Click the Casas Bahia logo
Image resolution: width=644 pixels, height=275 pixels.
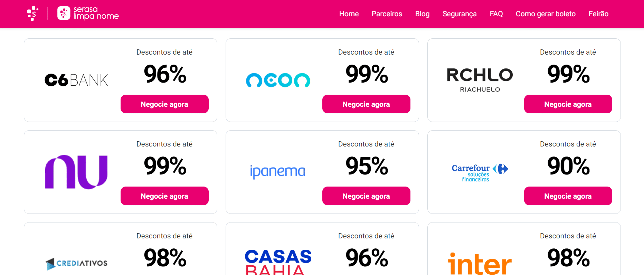(x=278, y=262)
